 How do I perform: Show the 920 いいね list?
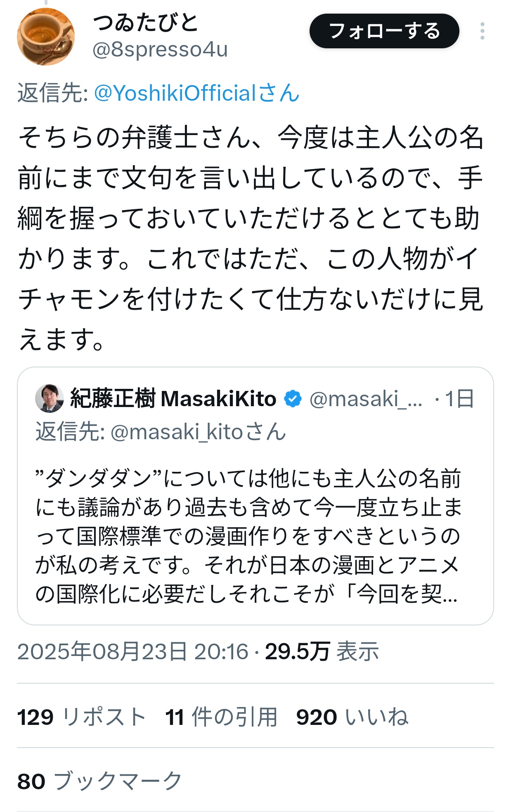pyautogui.click(x=352, y=717)
